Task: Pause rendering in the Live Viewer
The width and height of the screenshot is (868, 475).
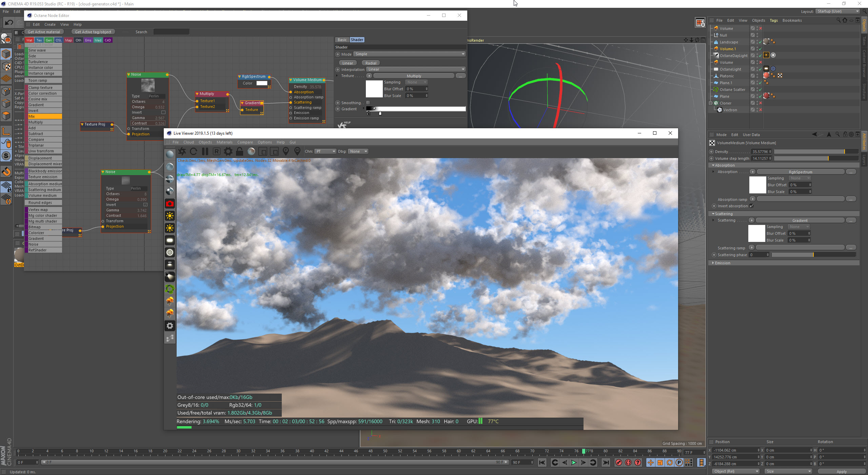Action: point(205,151)
